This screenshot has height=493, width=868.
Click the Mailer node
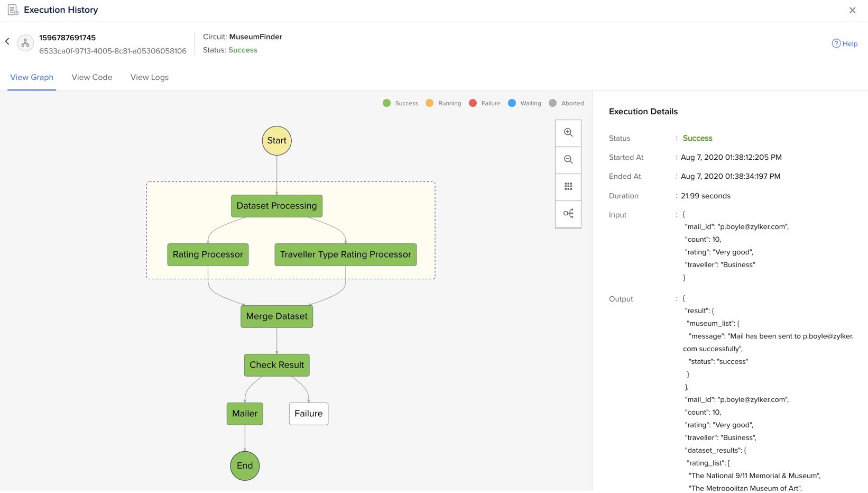pos(245,414)
